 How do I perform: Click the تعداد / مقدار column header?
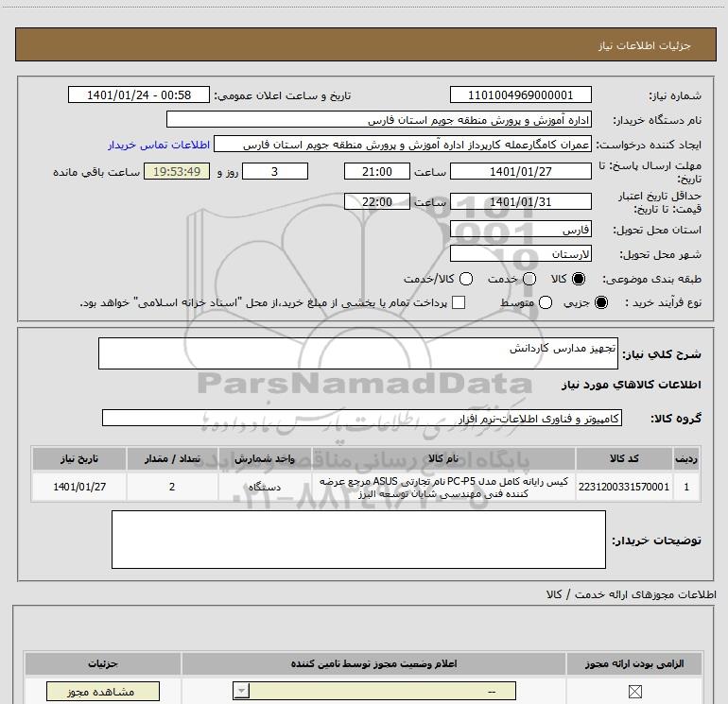[172, 459]
